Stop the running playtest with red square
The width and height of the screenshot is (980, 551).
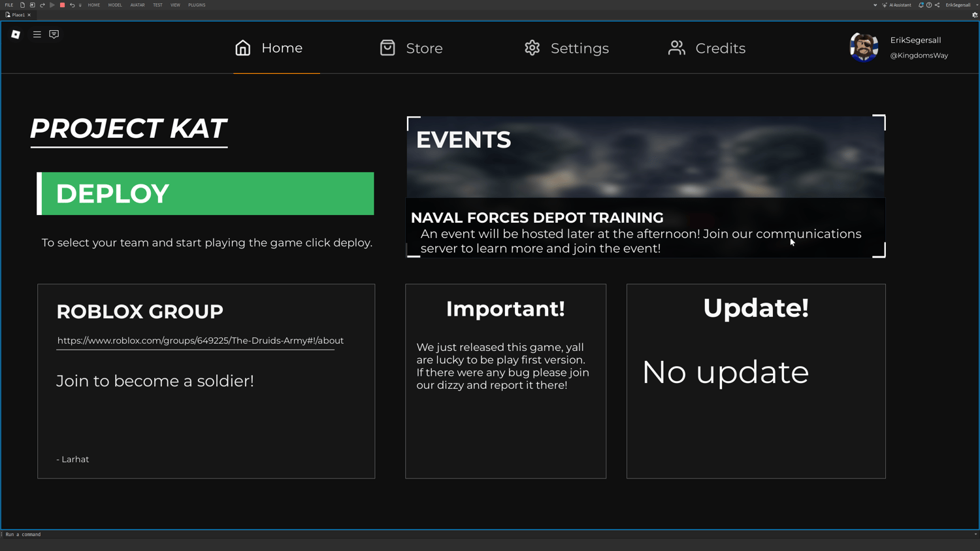click(x=62, y=5)
